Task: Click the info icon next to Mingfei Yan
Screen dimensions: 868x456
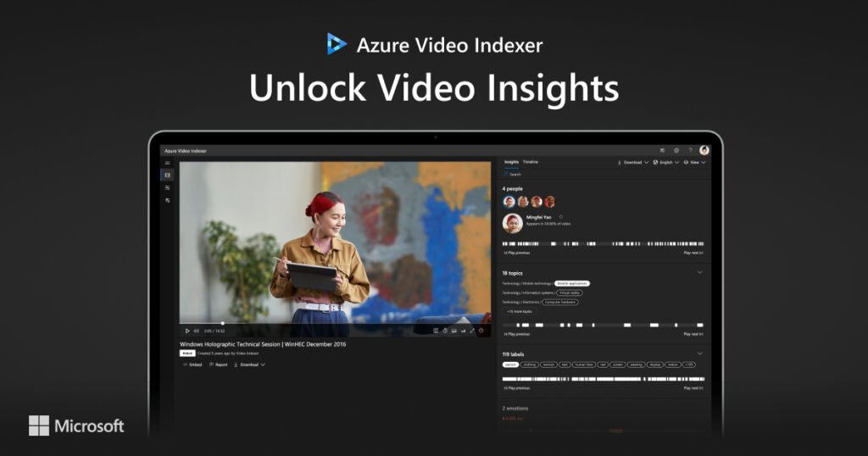Action: (x=561, y=217)
